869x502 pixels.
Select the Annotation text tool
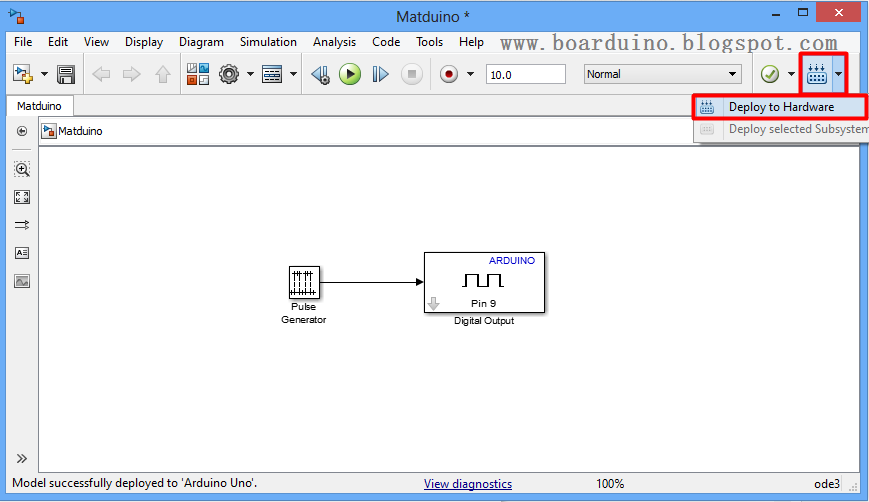pos(22,253)
